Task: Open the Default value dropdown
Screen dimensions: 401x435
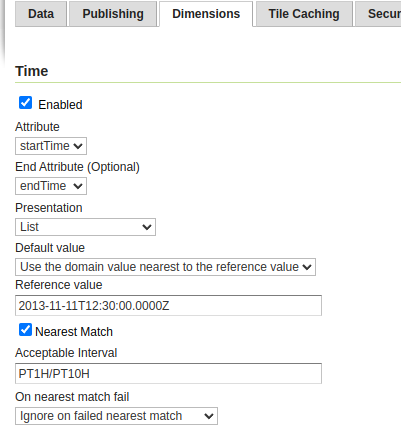Action: [165, 267]
